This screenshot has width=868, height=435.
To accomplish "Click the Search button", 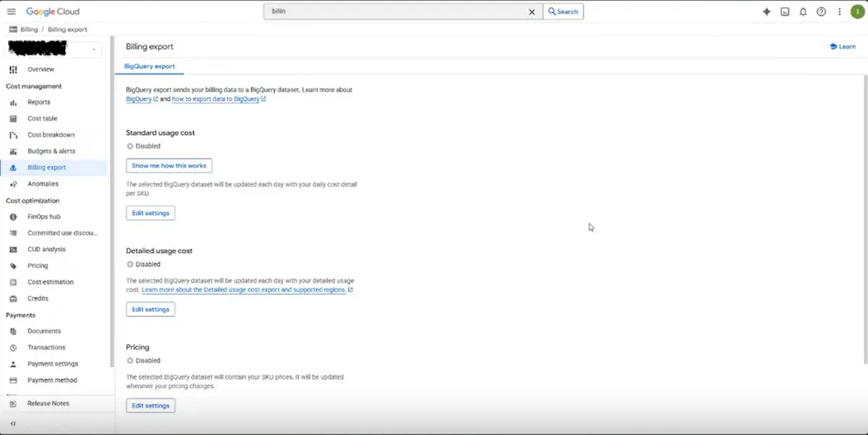I will (563, 12).
